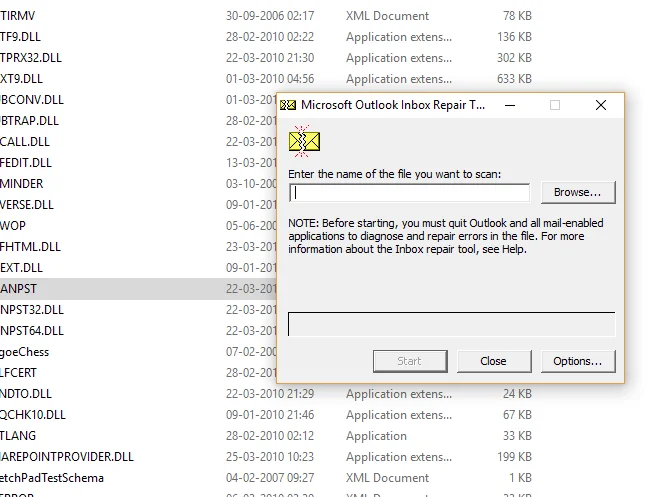Open the Options... button
The height and width of the screenshot is (497, 663).
click(x=578, y=361)
